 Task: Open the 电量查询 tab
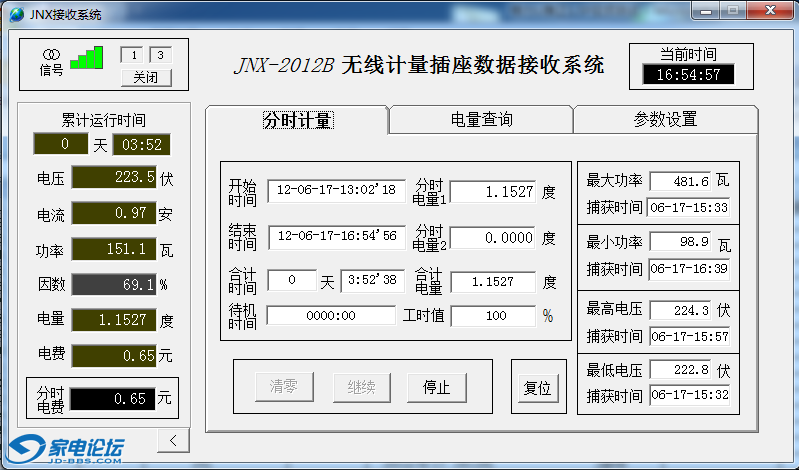481,120
